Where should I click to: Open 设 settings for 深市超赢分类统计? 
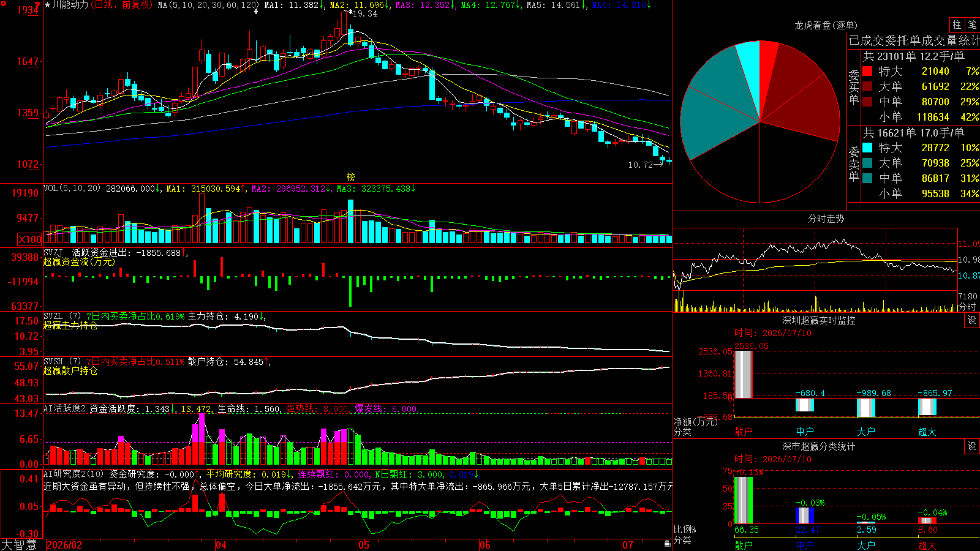pos(972,446)
